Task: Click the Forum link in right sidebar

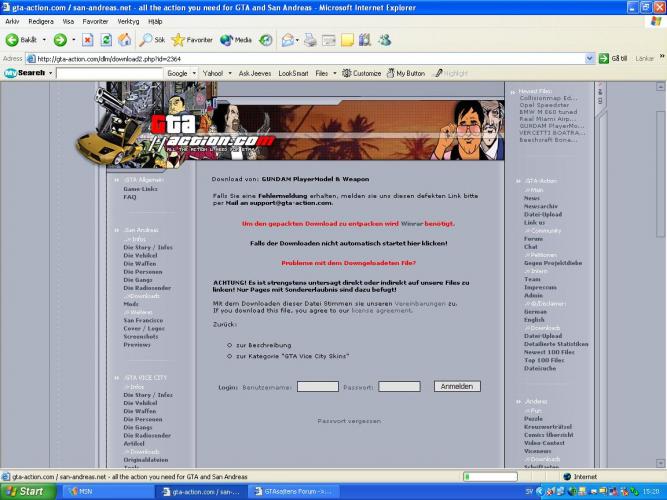Action: point(533,239)
